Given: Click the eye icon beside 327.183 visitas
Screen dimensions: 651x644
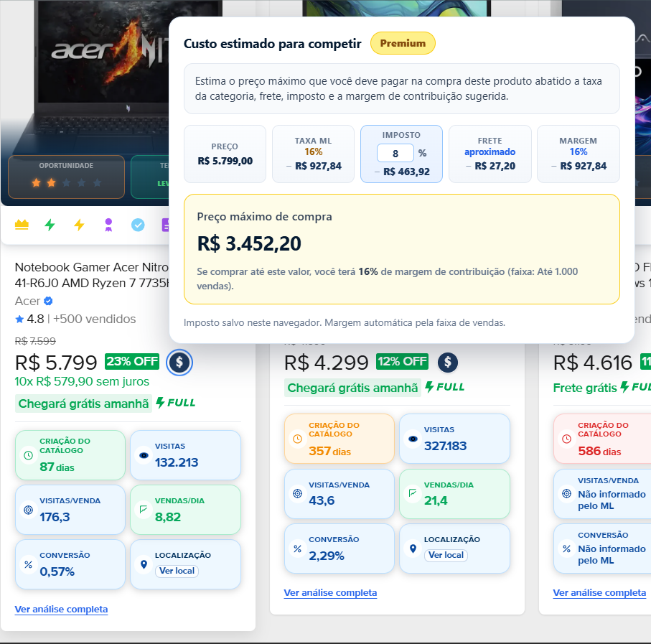Looking at the screenshot, I should [x=413, y=439].
